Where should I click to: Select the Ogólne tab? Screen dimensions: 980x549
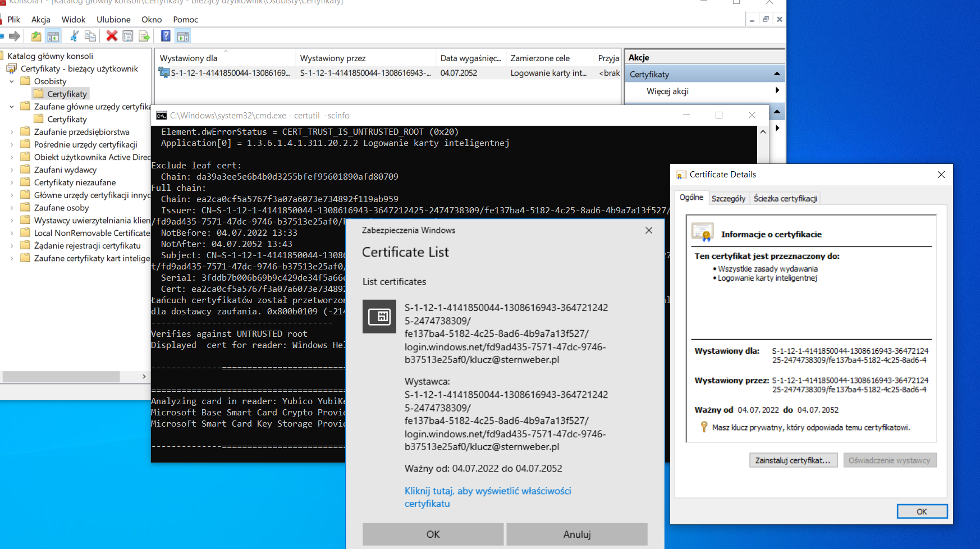pos(692,197)
